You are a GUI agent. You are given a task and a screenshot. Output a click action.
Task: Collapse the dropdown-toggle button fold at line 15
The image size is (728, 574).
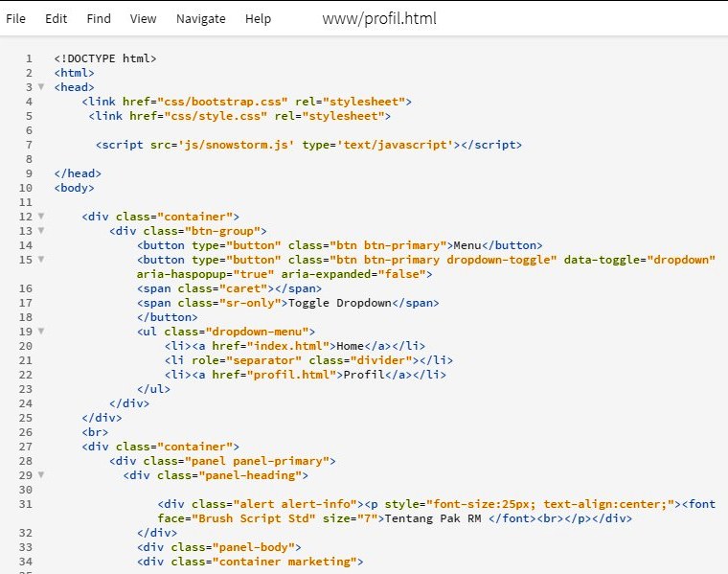(x=41, y=259)
